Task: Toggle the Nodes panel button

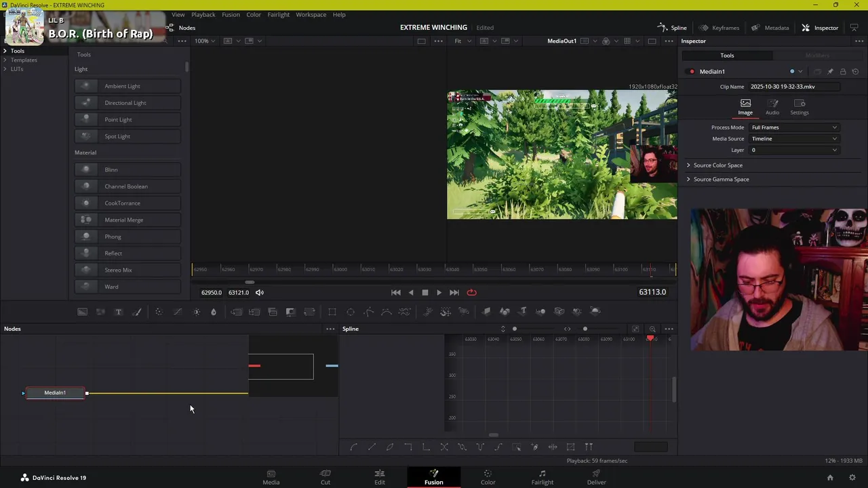Action: pyautogui.click(x=180, y=28)
